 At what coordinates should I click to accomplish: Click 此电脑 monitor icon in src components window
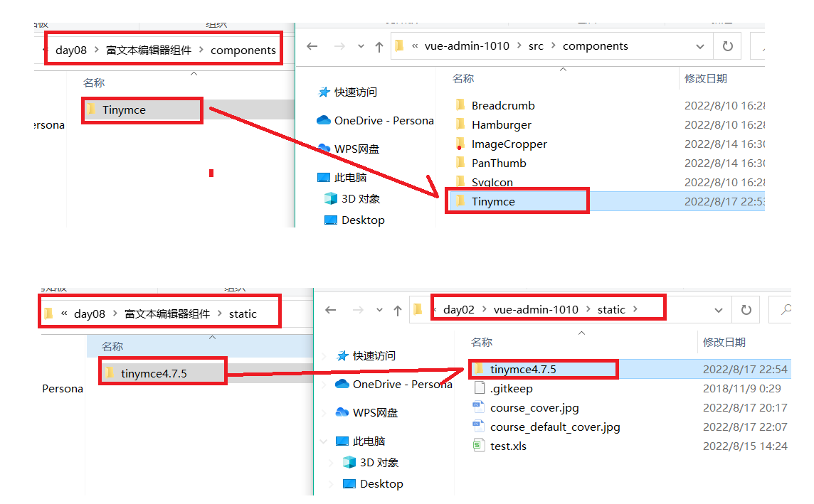(324, 177)
